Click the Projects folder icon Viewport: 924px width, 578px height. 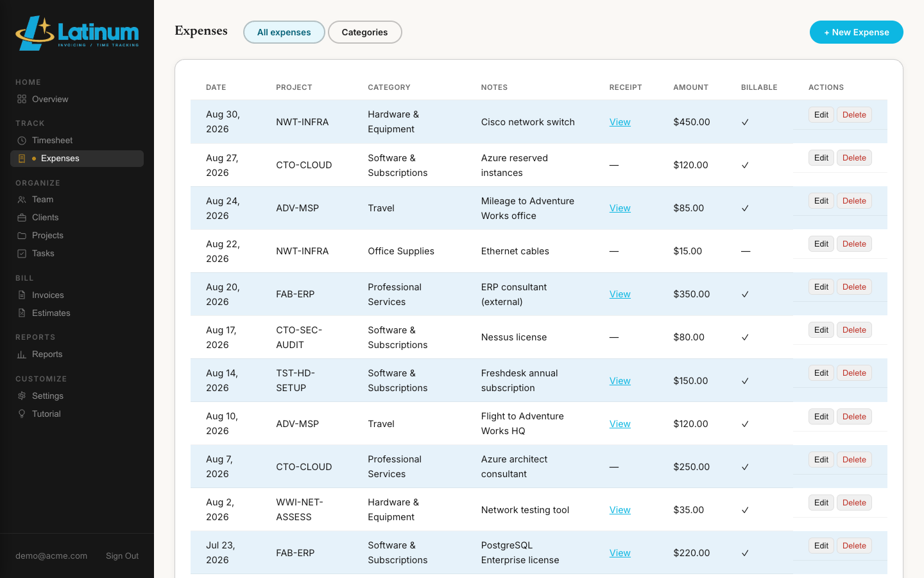tap(22, 236)
